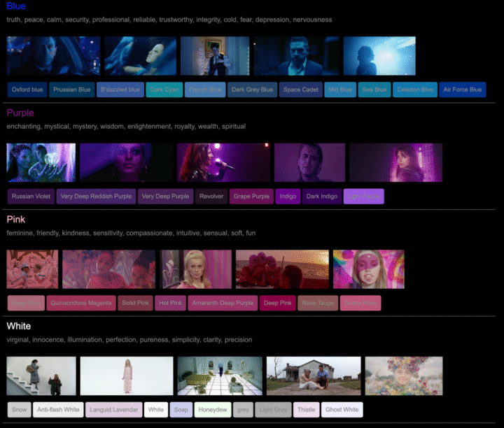
Task: Pick the Sea Blue color button
Action: [x=374, y=90]
